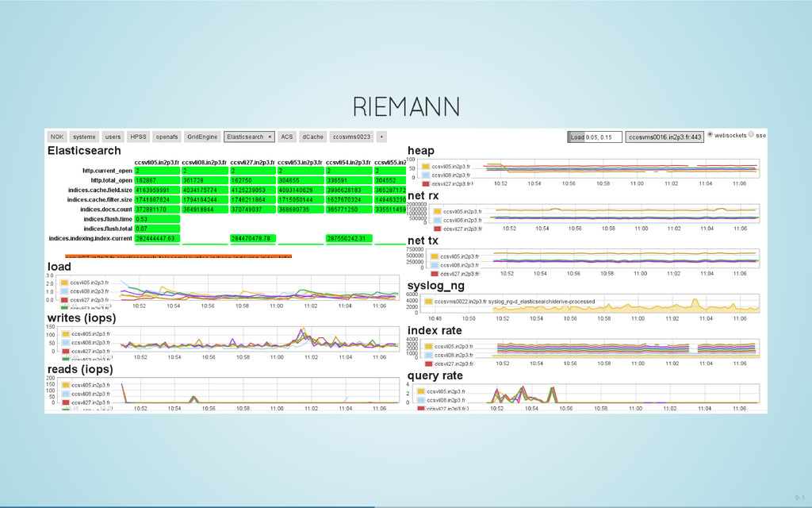Click the Elasticsearch panel heading

84,151
